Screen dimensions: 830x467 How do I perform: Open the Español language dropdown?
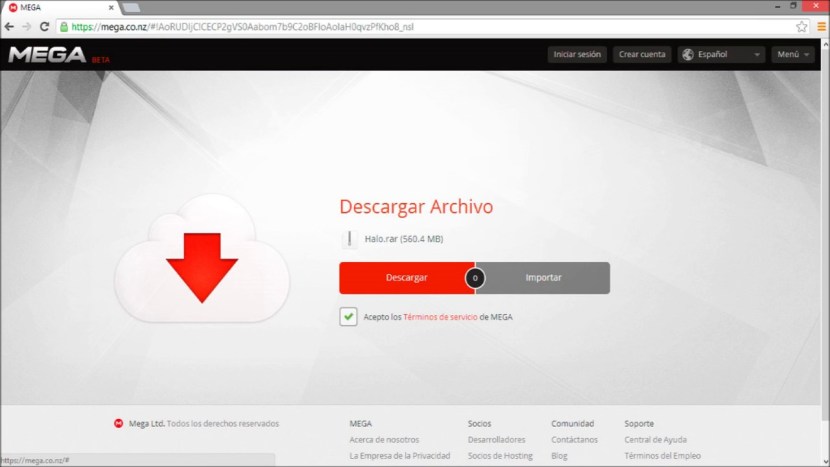point(721,54)
